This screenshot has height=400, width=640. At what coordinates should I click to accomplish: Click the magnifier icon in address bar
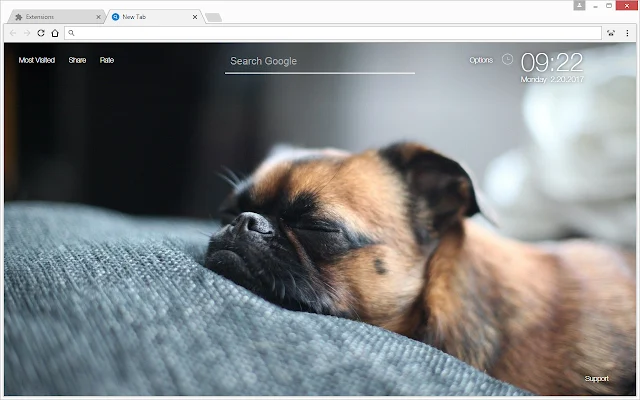click(x=71, y=33)
